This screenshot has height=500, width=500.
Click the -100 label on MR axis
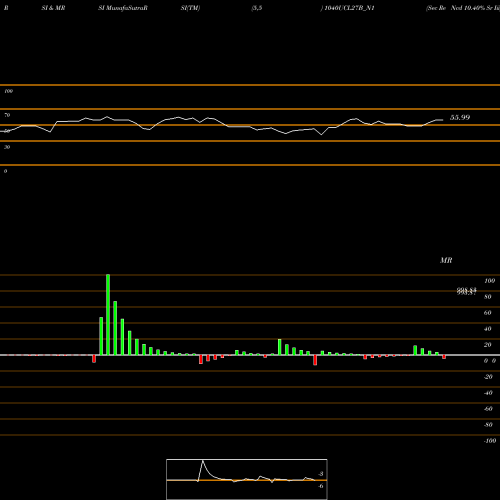(x=490, y=441)
